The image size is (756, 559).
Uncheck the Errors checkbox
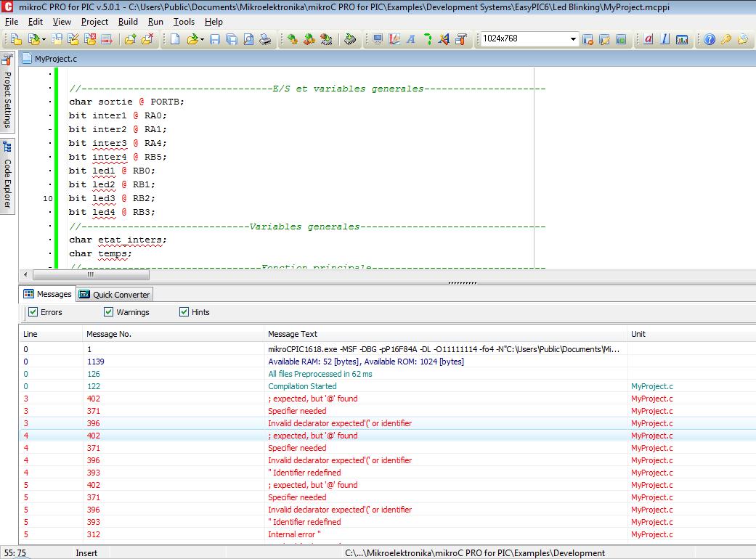click(x=33, y=312)
